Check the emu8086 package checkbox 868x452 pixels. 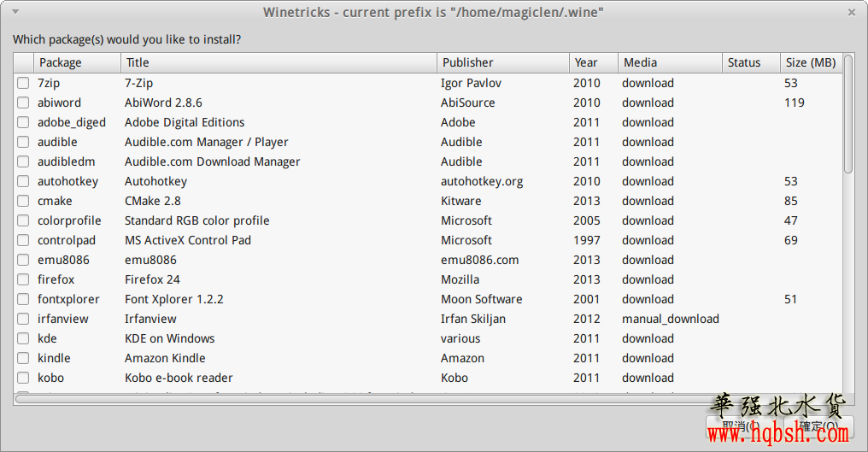pyautogui.click(x=23, y=260)
